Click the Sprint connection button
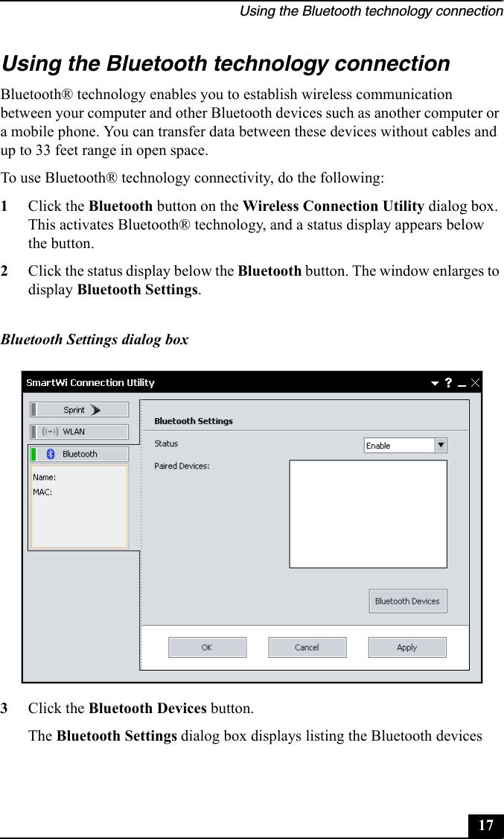This screenshot has height=839, width=504. [x=79, y=410]
